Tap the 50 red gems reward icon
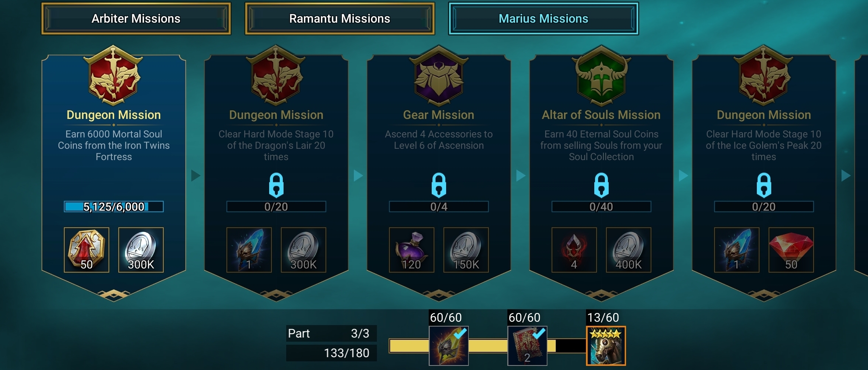Image resolution: width=868 pixels, height=370 pixels. [x=791, y=250]
